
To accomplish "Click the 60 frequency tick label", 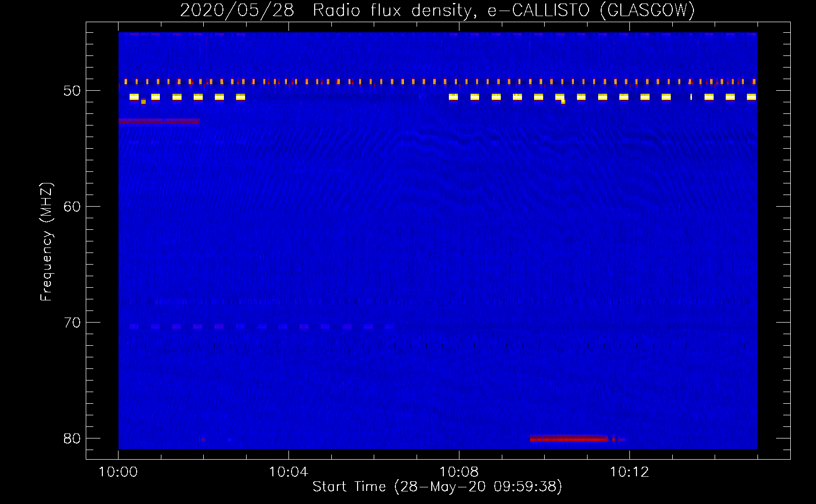I will pos(72,207).
